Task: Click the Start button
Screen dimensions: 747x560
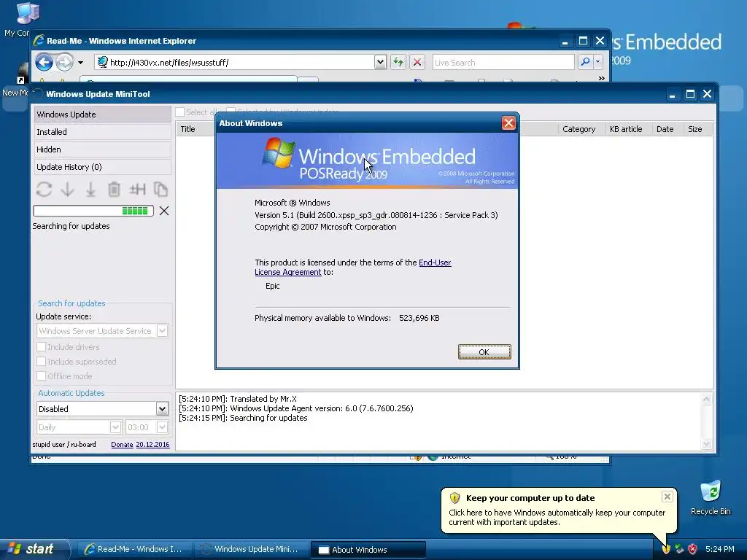Action: point(34,549)
